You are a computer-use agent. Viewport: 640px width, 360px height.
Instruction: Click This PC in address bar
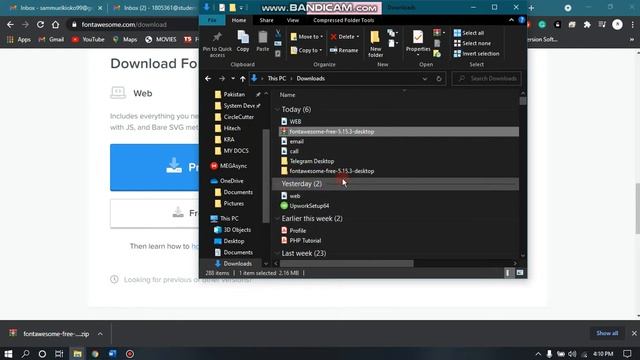[x=277, y=78]
